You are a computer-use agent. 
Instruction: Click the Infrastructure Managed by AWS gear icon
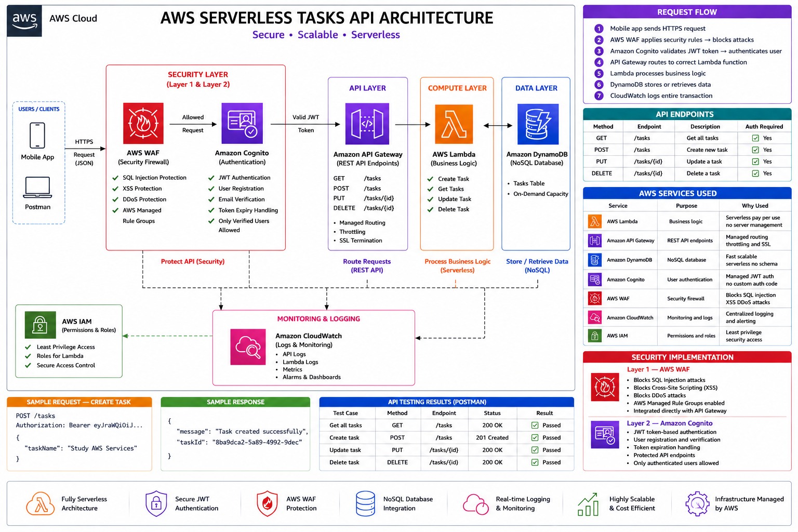click(x=697, y=503)
